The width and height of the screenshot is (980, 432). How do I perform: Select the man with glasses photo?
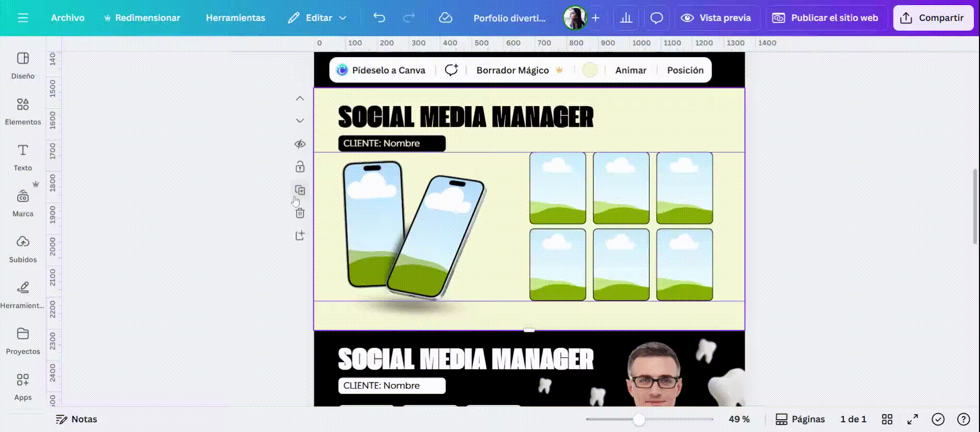(654, 374)
